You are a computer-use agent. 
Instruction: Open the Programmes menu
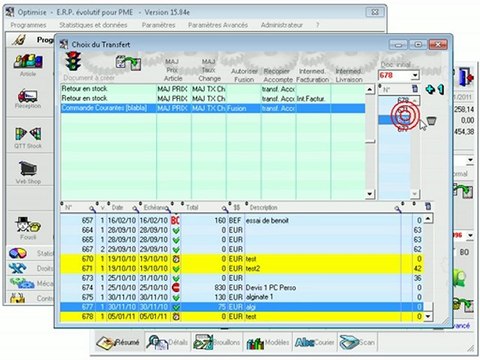click(x=28, y=25)
